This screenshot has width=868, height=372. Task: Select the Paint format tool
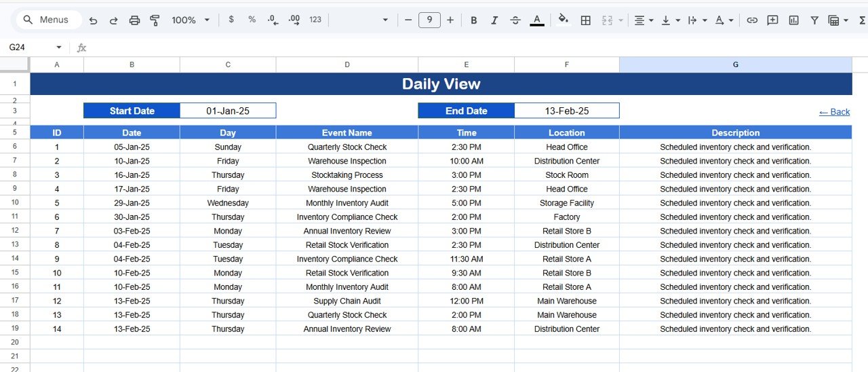click(155, 20)
